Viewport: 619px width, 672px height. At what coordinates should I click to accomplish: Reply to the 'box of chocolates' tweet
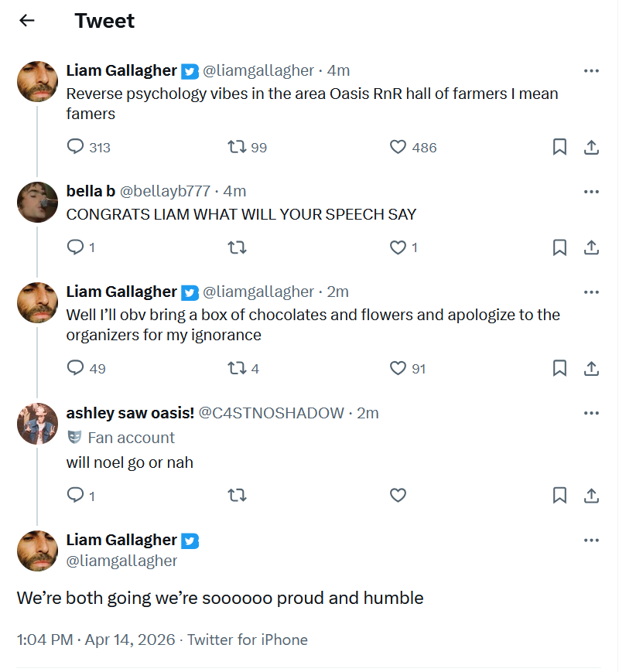pos(76,368)
